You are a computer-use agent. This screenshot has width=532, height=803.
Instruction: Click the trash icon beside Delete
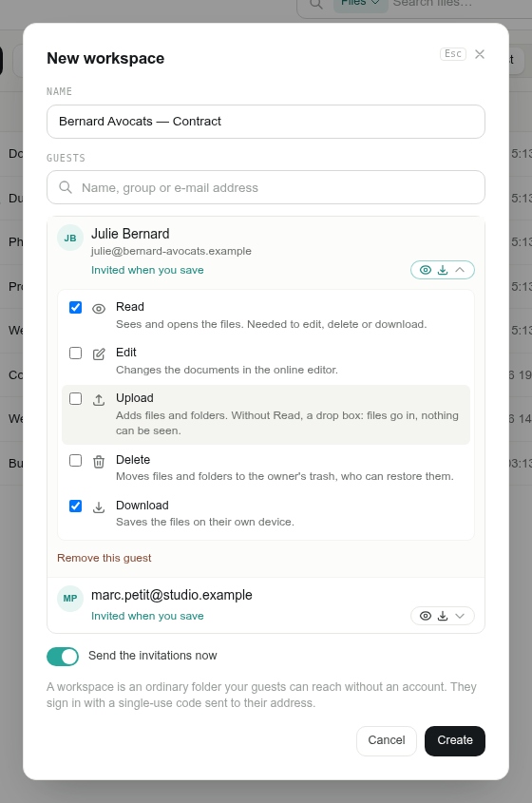click(x=99, y=462)
